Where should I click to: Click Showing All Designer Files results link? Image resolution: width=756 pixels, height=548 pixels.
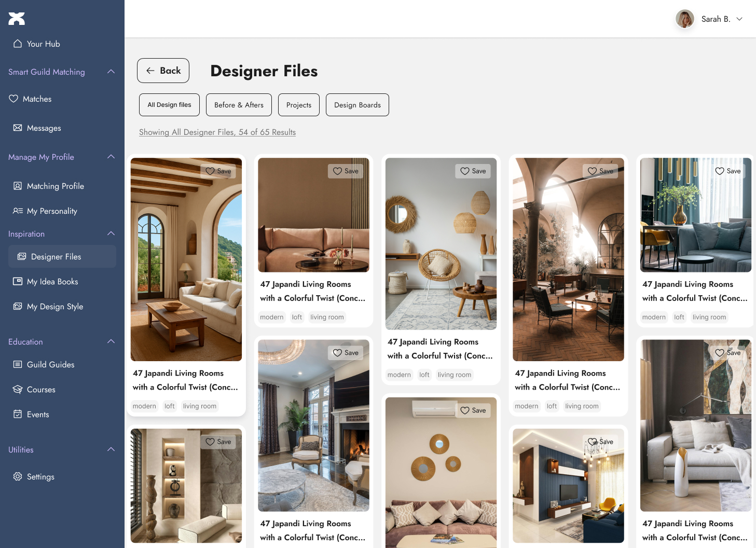[217, 132]
